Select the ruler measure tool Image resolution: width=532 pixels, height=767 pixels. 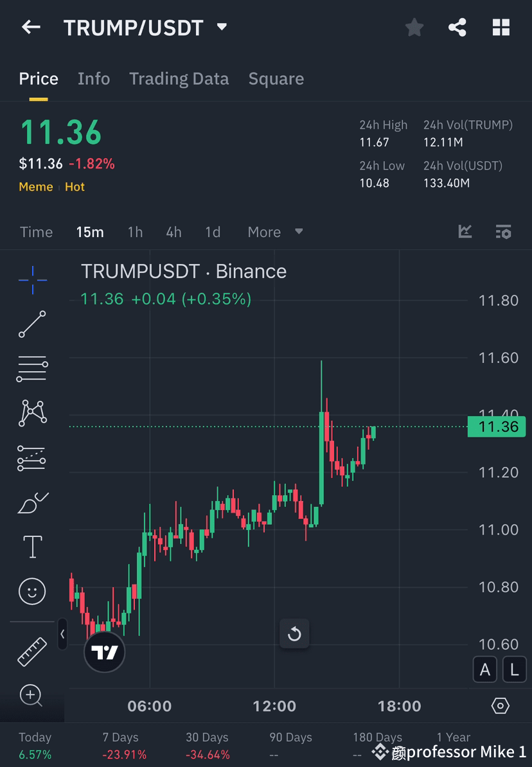click(32, 651)
